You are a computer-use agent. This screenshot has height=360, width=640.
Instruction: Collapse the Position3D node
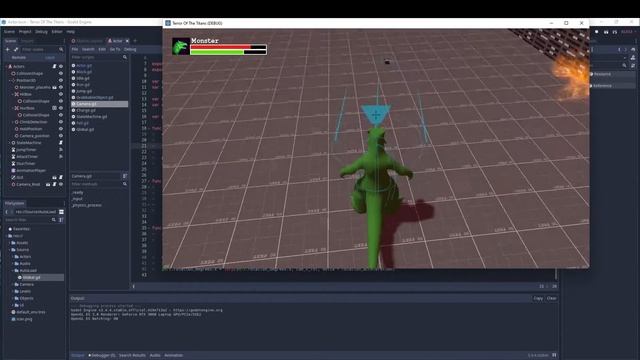click(10, 80)
